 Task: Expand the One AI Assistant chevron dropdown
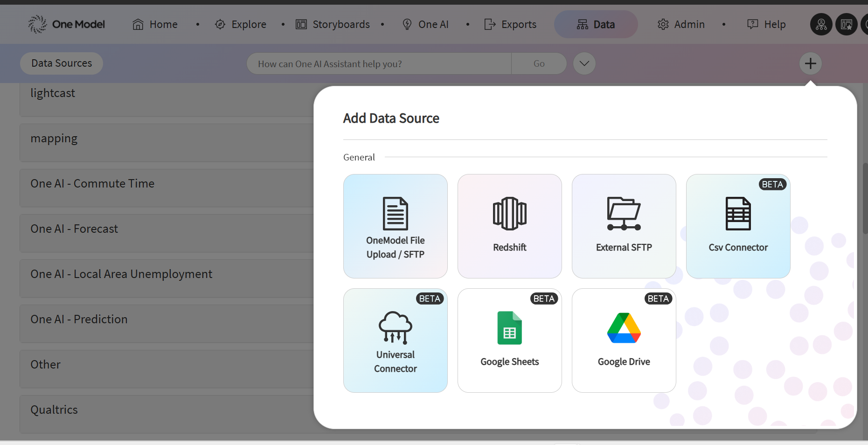pyautogui.click(x=584, y=63)
